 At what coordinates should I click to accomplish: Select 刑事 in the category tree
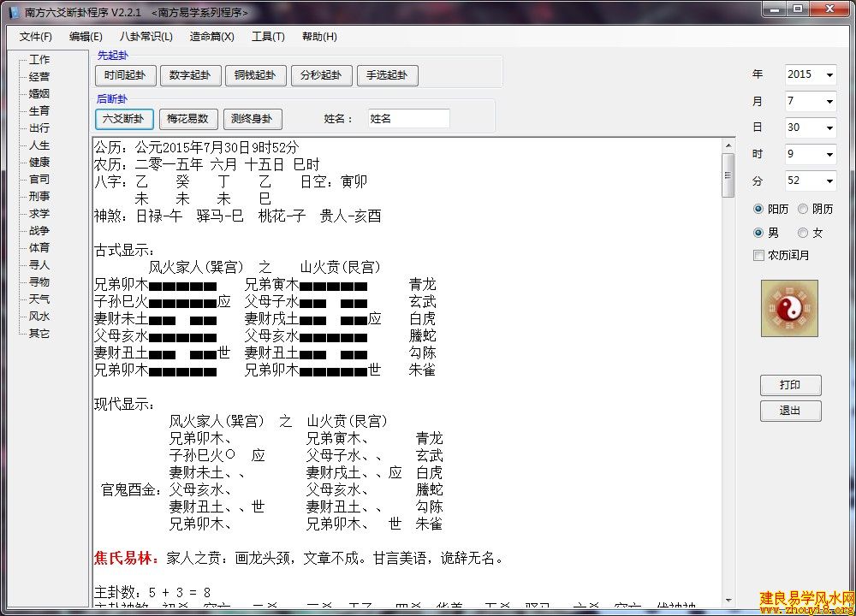(x=39, y=197)
